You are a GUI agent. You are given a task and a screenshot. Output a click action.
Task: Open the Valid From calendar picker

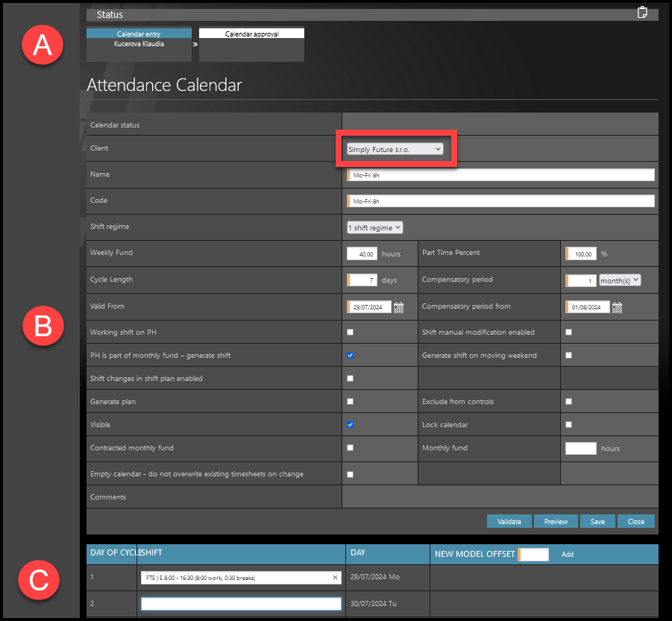coord(398,307)
